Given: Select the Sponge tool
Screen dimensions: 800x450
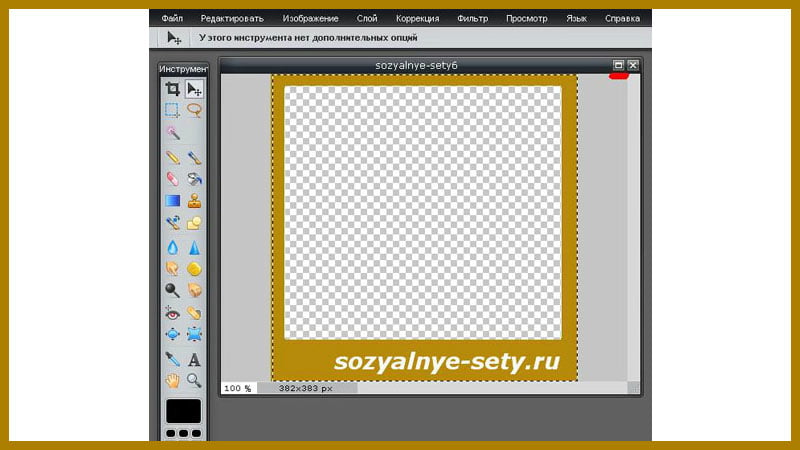Looking at the screenshot, I should pyautogui.click(x=194, y=268).
